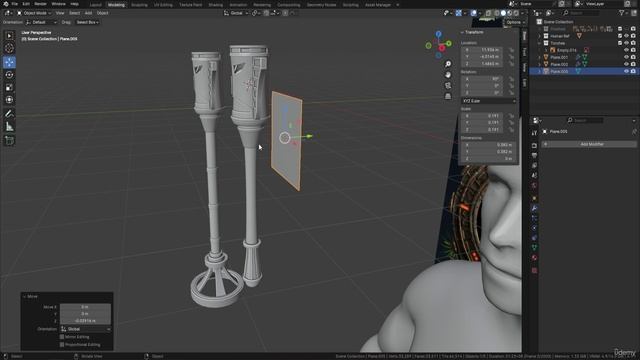
Task: Open the viewport Object menu
Action: (102, 13)
